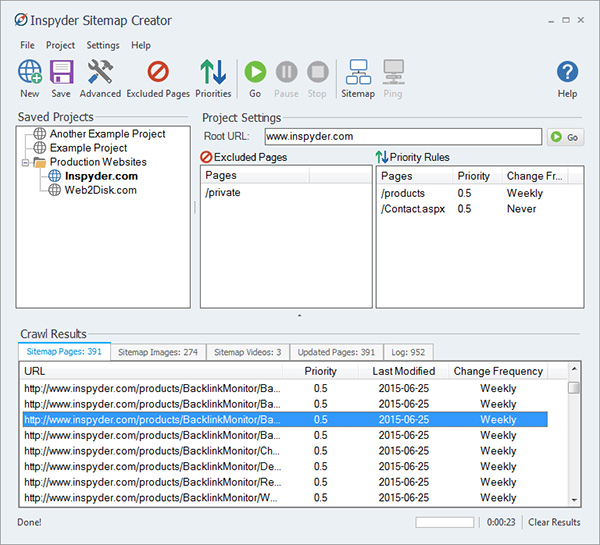Screen dimensions: 600x545
Task: Select Another Example Project in tree
Action: [x=108, y=134]
